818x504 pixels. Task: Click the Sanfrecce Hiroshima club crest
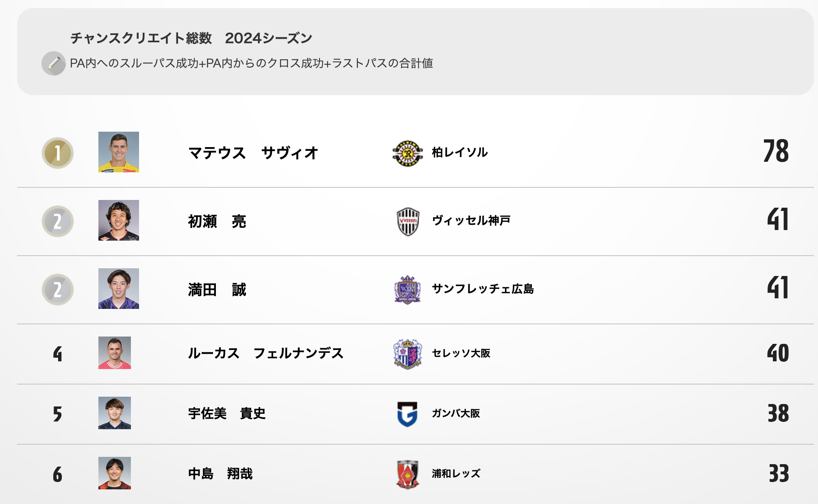(407, 290)
